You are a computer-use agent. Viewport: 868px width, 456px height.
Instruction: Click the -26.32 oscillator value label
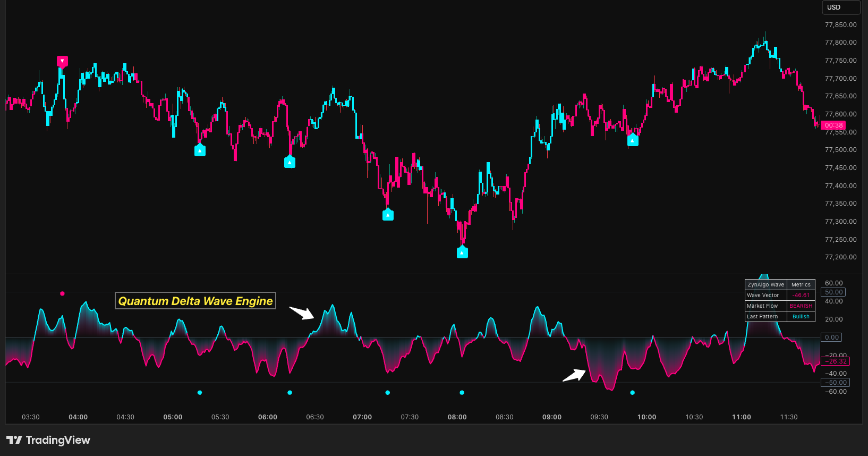pos(836,361)
